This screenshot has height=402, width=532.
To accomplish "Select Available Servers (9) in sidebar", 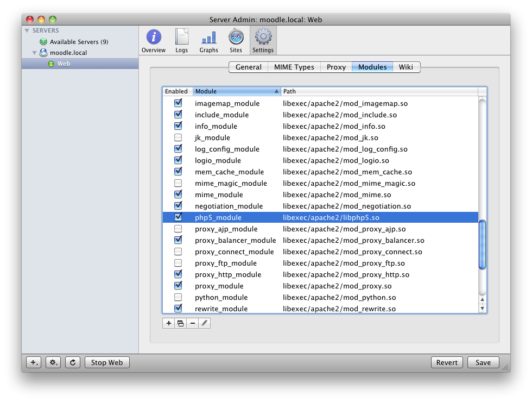I will point(79,42).
